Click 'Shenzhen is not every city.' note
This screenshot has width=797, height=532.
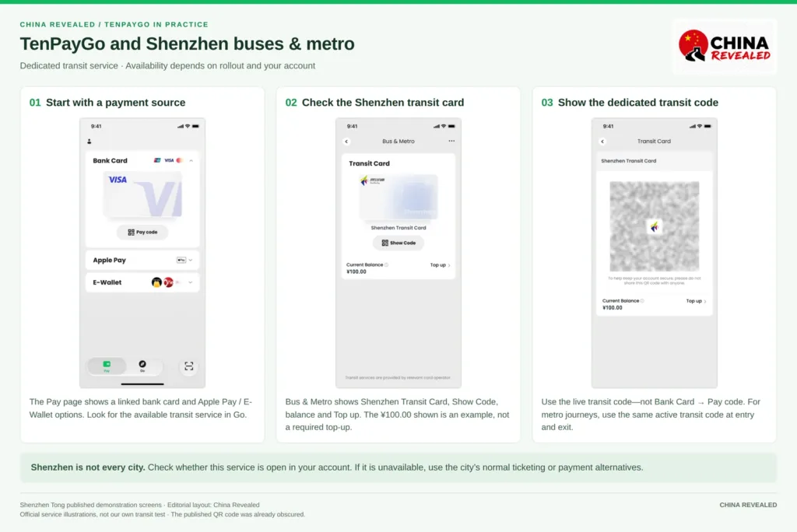(x=87, y=467)
